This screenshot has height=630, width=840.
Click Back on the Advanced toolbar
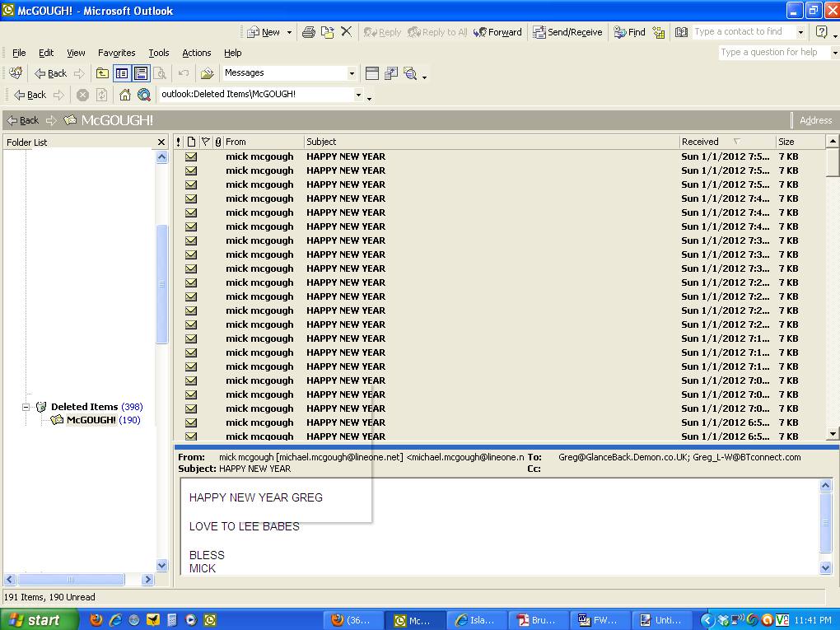[x=50, y=73]
